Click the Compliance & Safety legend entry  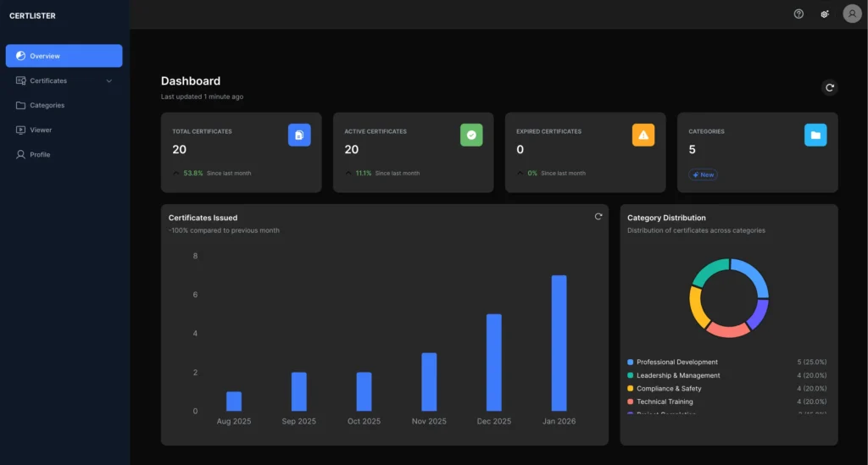coord(669,388)
